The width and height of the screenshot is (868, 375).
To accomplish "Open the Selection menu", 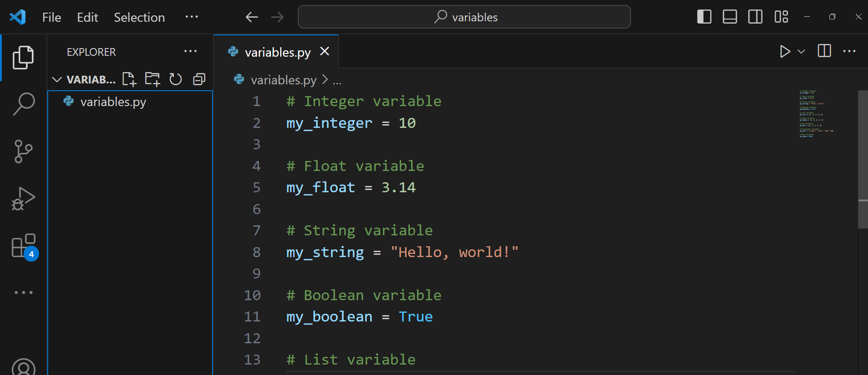I will [x=139, y=17].
